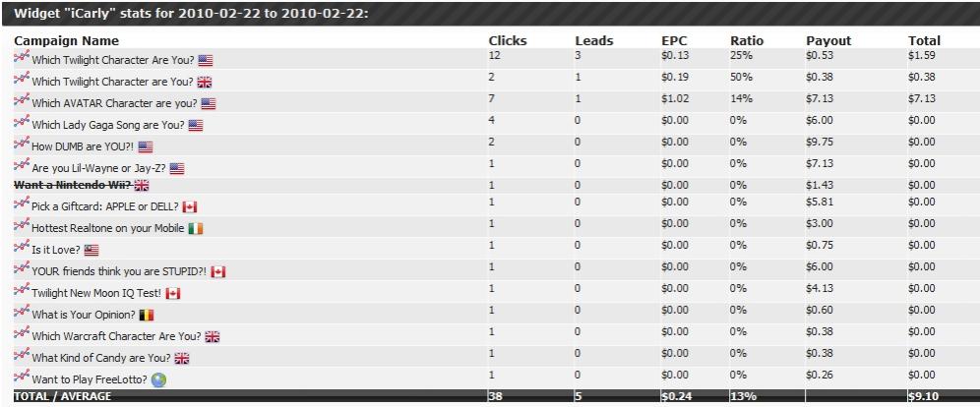The image size is (980, 407).
Task: Click chart icon beside Which AVATAR Character campaign
Action: [x=21, y=101]
